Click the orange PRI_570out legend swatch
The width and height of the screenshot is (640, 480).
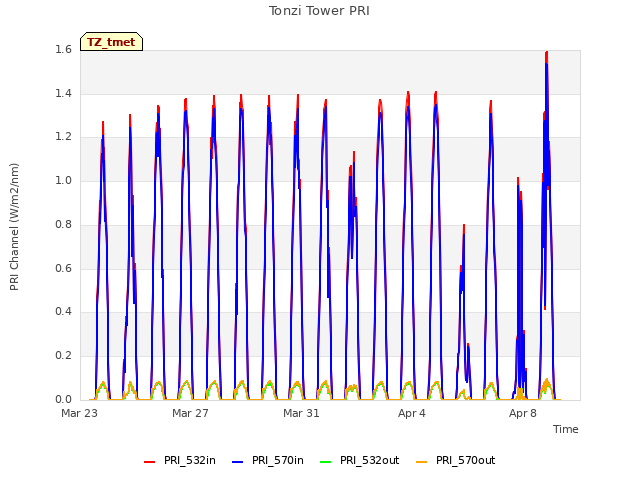point(422,462)
